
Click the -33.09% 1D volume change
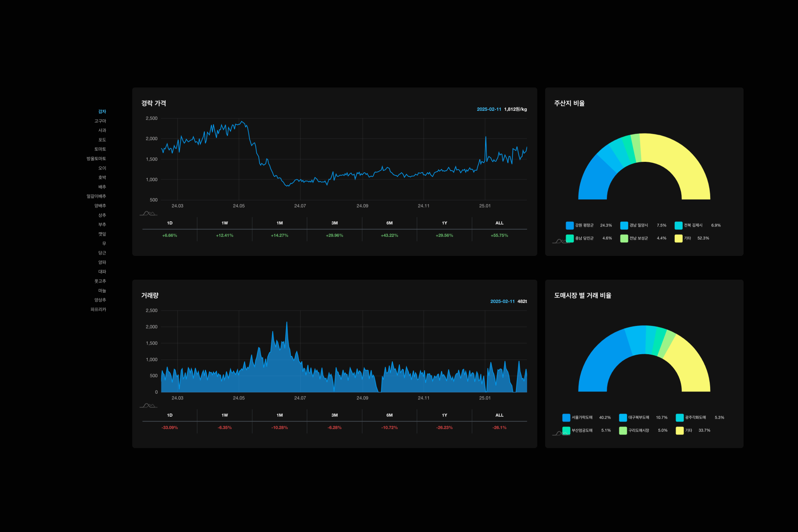coord(170,428)
